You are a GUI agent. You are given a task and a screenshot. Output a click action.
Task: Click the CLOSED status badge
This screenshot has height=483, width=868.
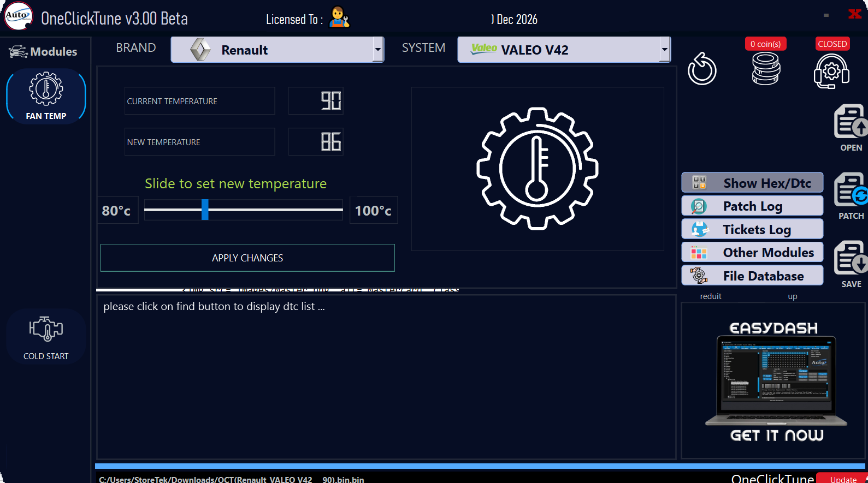click(x=832, y=44)
